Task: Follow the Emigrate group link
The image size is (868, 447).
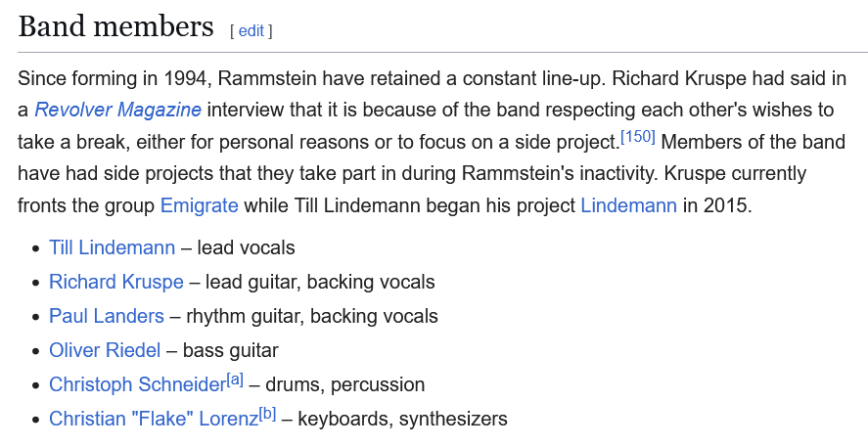Action: (x=200, y=205)
